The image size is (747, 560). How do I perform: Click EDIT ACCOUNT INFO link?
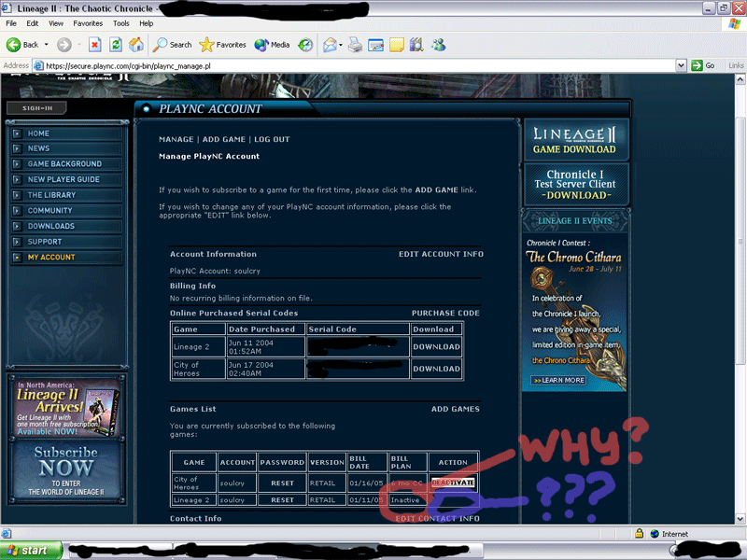click(441, 254)
